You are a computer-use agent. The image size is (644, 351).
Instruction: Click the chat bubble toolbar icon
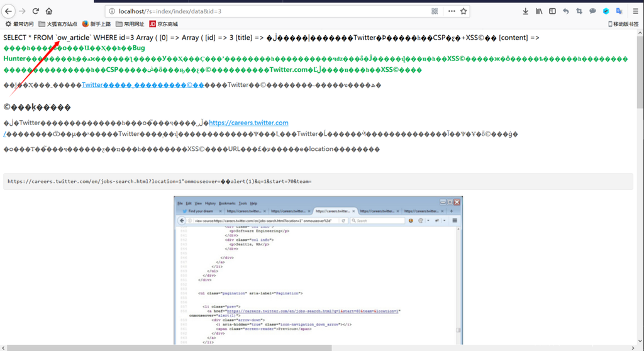click(x=592, y=11)
